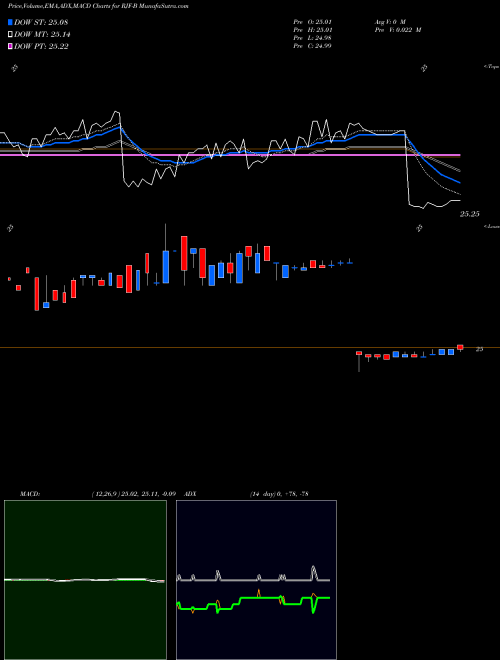The height and width of the screenshot is (660, 500).
Task: Click the 'ADX' panel heading
Action: (190, 493)
